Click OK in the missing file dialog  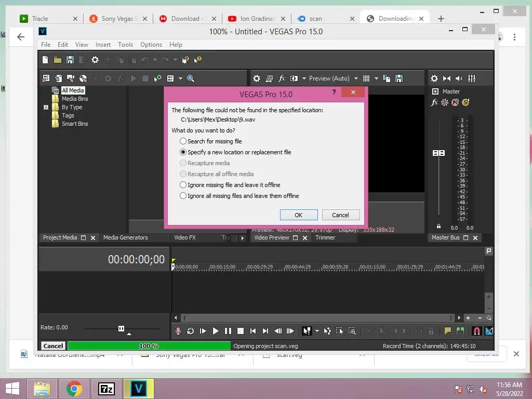[299, 215]
